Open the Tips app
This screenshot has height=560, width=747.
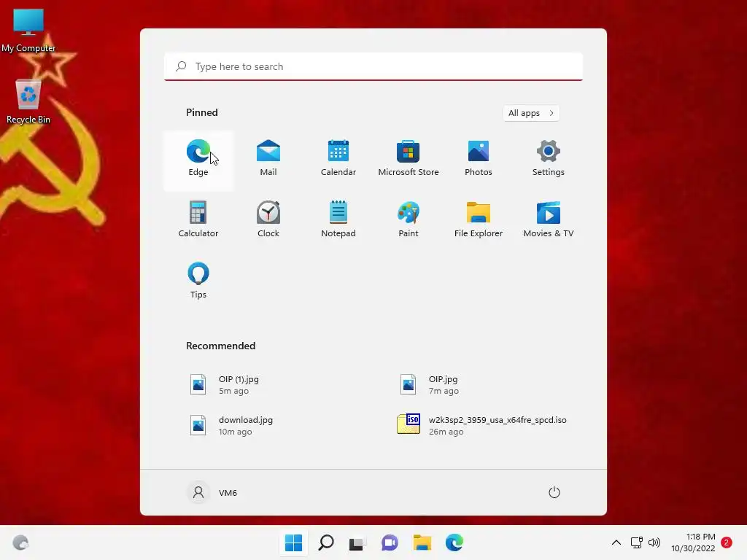pyautogui.click(x=198, y=281)
